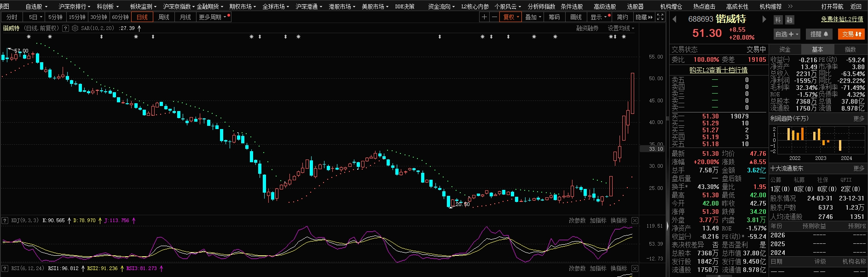Toggle the 融 margin trading badge
Image resolution: width=868 pixels, height=277 pixels.
click(789, 20)
